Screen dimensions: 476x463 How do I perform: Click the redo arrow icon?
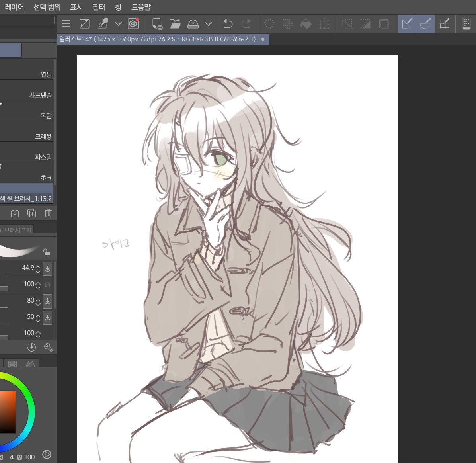coord(246,23)
